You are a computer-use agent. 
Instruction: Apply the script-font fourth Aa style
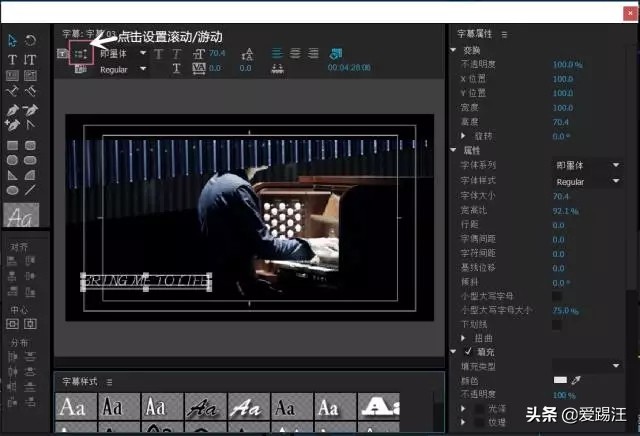(205, 406)
